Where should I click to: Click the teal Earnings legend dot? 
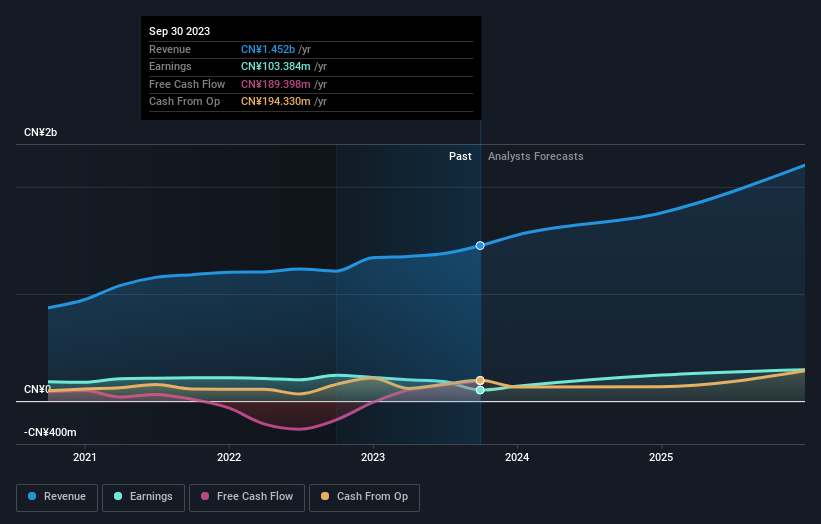point(118,496)
